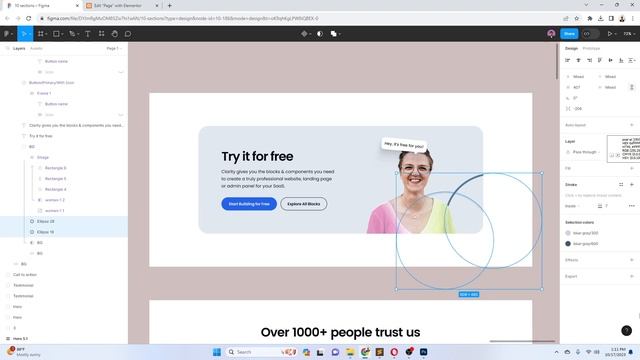This screenshot has width=640, height=360.
Task: Open the Opera browser taskbar icon
Action: click(x=394, y=352)
